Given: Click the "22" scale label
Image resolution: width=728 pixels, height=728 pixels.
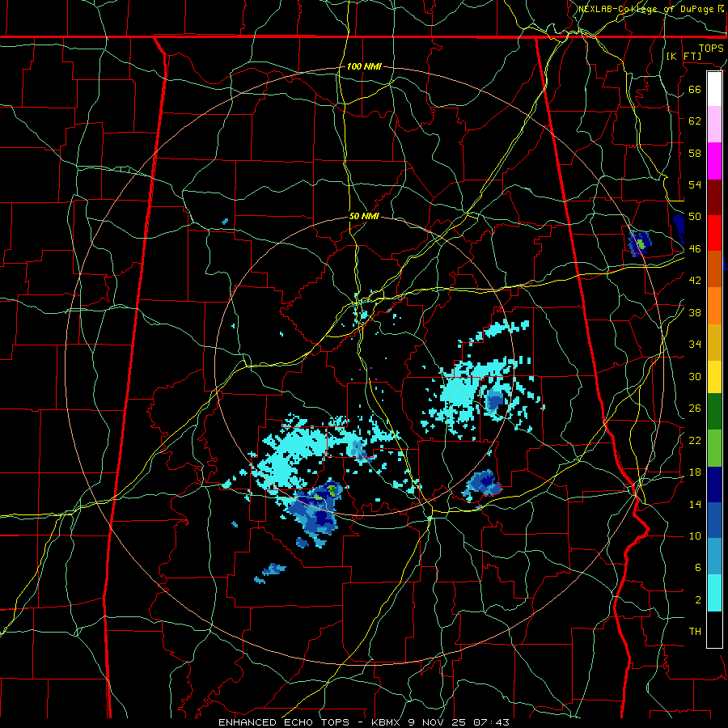Looking at the screenshot, I should [x=695, y=440].
